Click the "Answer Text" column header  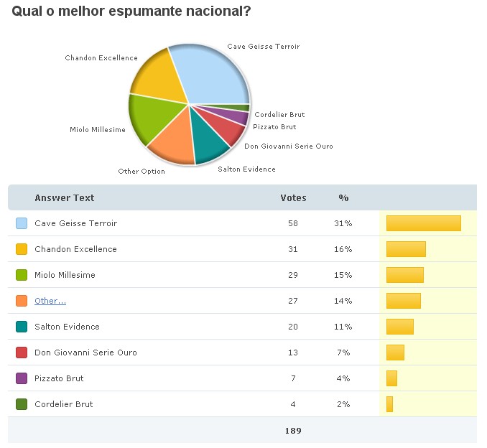coord(65,197)
